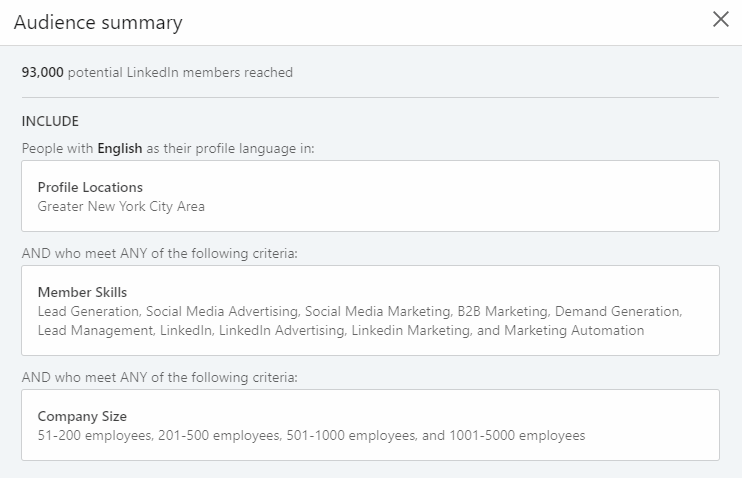Click the bold English profile language

tap(120, 148)
